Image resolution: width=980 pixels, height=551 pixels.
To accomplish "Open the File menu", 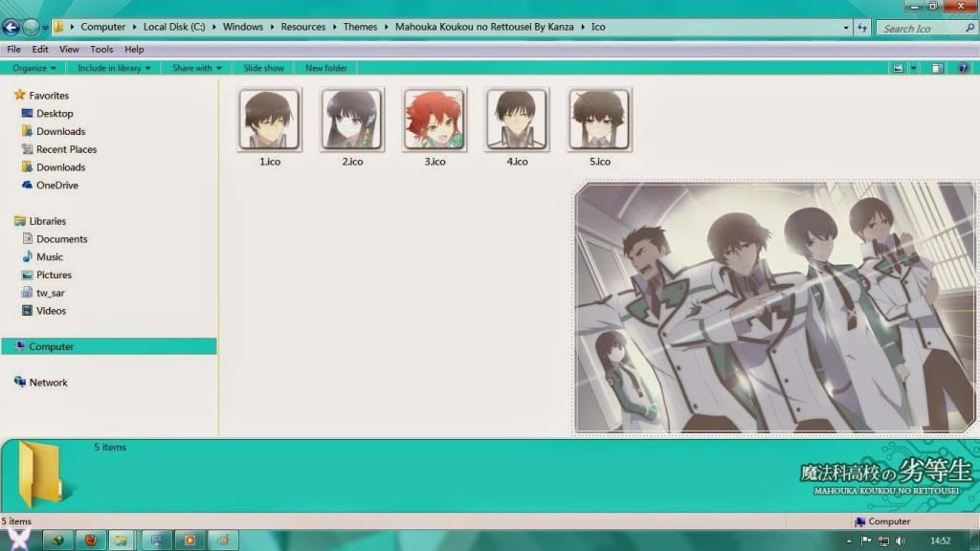I will (x=13, y=50).
